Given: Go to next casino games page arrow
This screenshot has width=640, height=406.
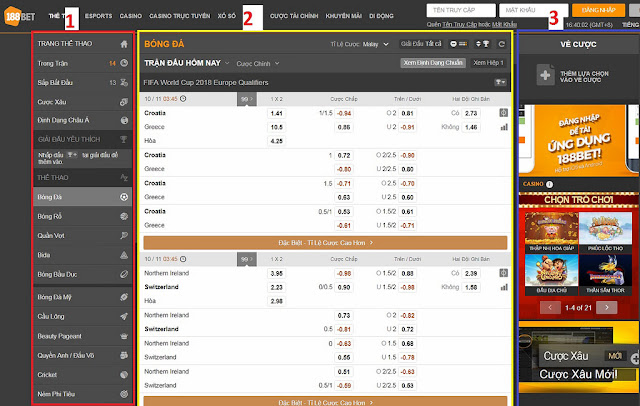Looking at the screenshot, I should (x=607, y=308).
